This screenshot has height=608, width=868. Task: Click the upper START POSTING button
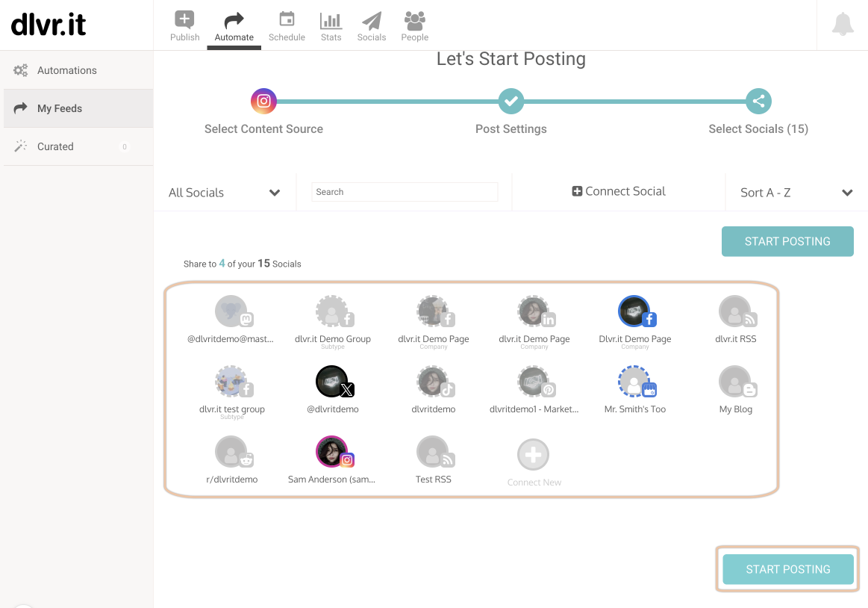(787, 241)
